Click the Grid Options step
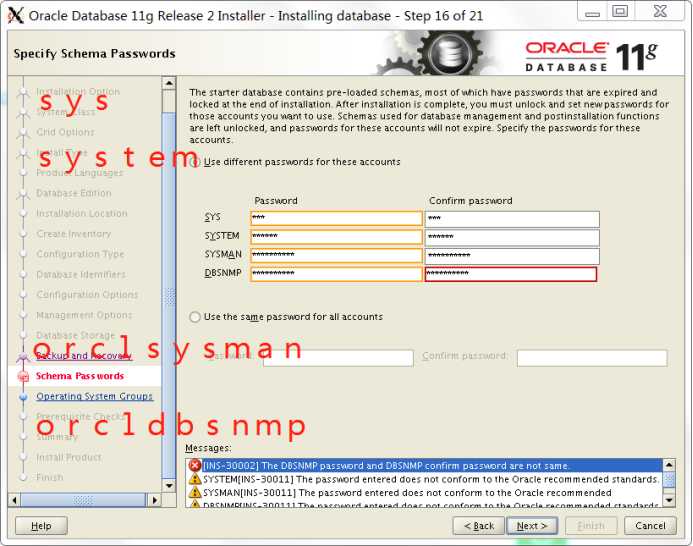The width and height of the screenshot is (693, 546). (x=65, y=132)
